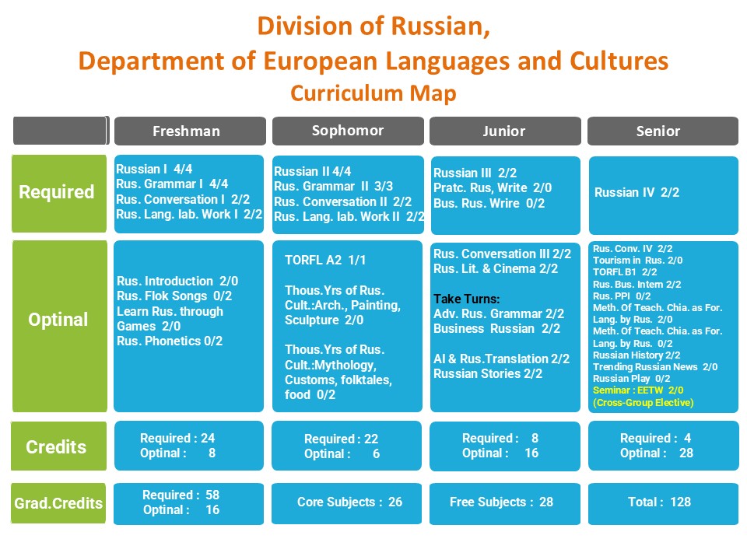Select the Senior column header
The image size is (747, 560).
[662, 131]
